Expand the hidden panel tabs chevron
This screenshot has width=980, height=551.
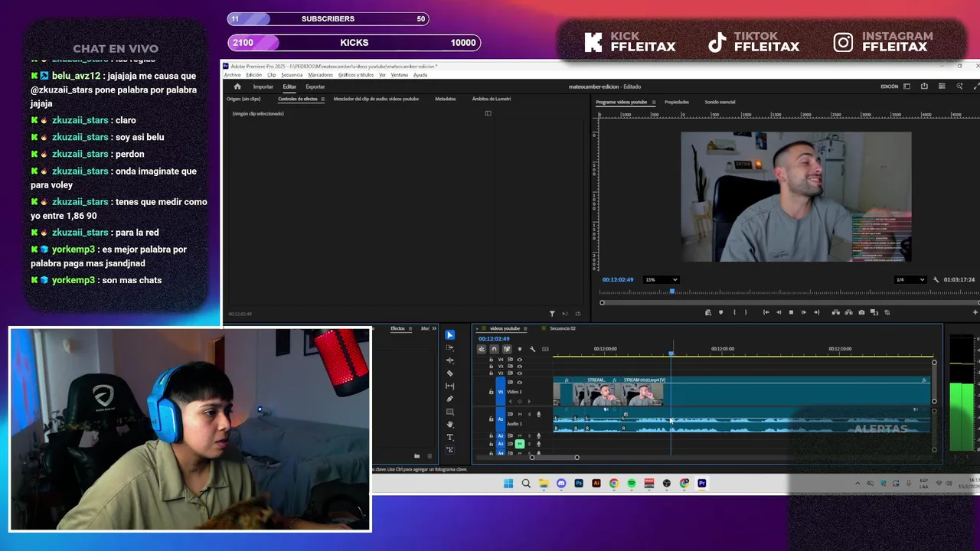pyautogui.click(x=434, y=329)
